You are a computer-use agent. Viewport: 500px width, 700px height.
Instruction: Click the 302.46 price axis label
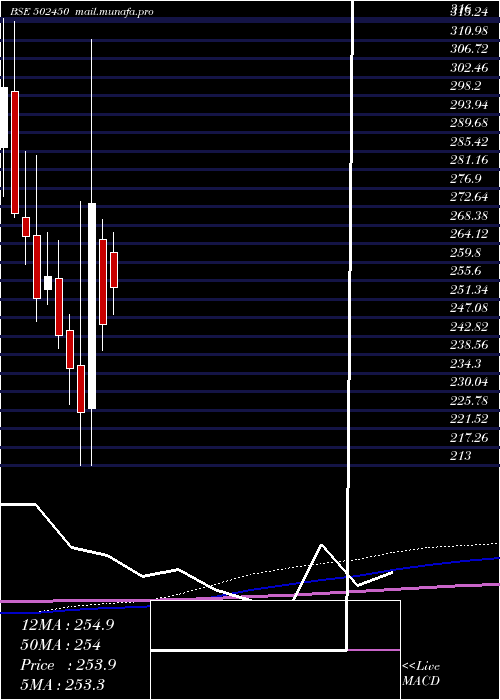click(469, 67)
